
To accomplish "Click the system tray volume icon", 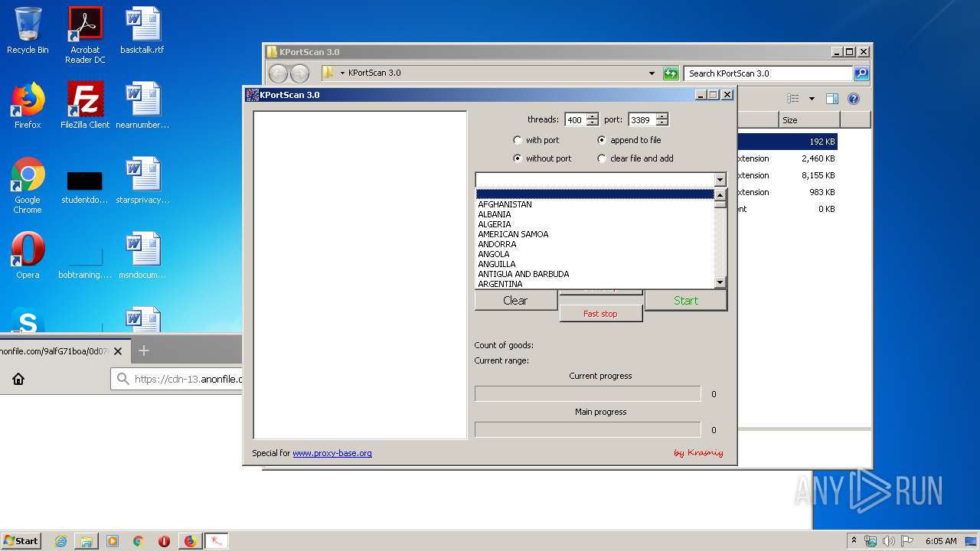I will click(x=889, y=541).
